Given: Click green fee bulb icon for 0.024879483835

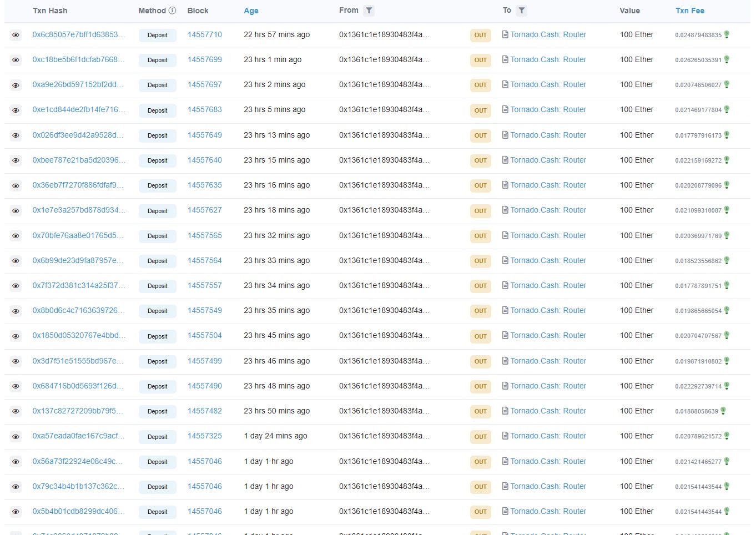Looking at the screenshot, I should pos(727,34).
